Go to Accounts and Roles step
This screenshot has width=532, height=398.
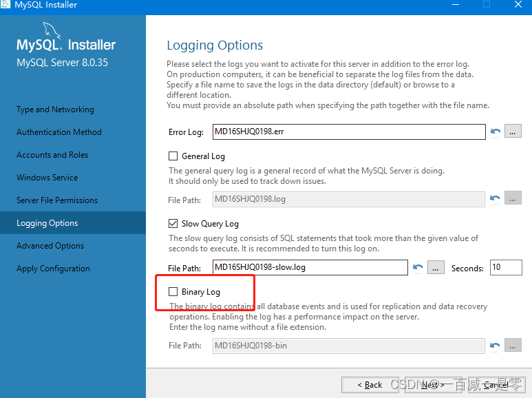(x=52, y=155)
